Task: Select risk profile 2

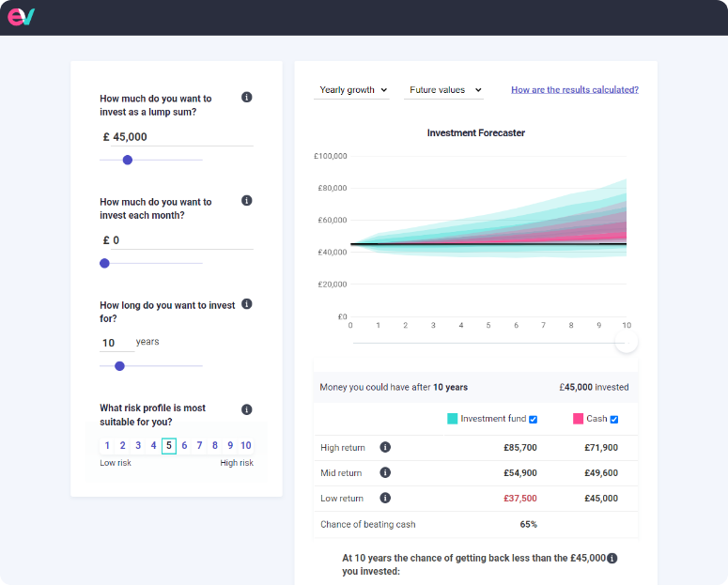Action: 122,446
